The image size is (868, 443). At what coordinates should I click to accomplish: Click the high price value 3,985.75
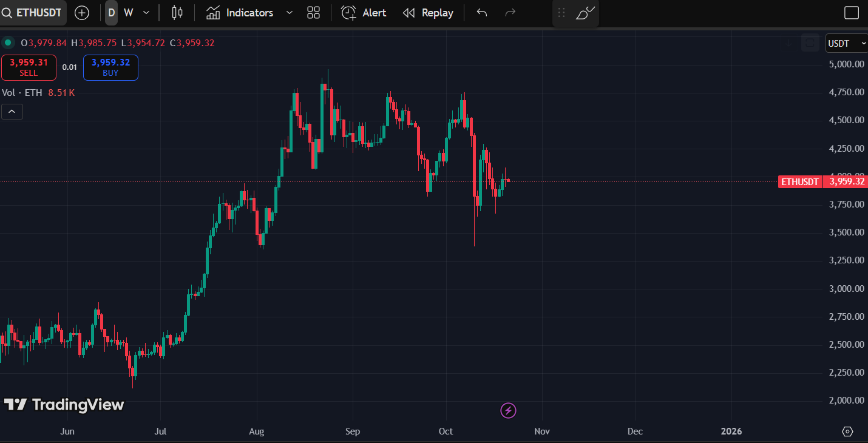coord(97,42)
